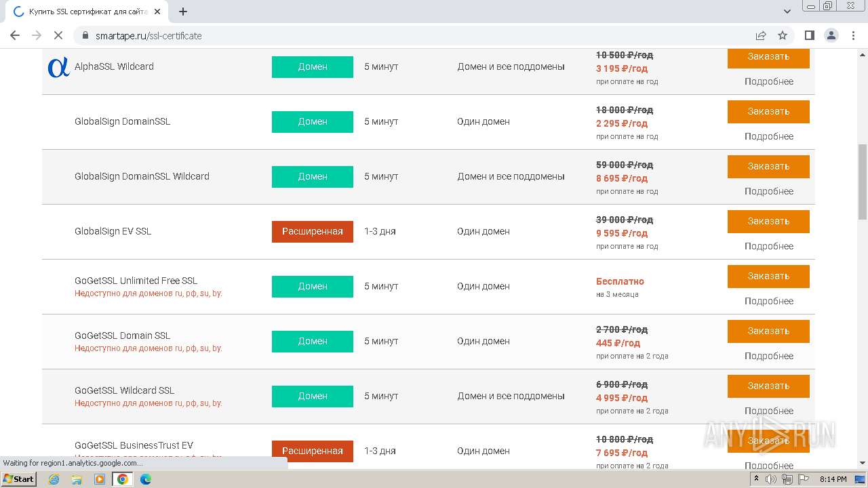The width and height of the screenshot is (868, 488).
Task: Close the SSL certificate tab
Action: coord(157,12)
